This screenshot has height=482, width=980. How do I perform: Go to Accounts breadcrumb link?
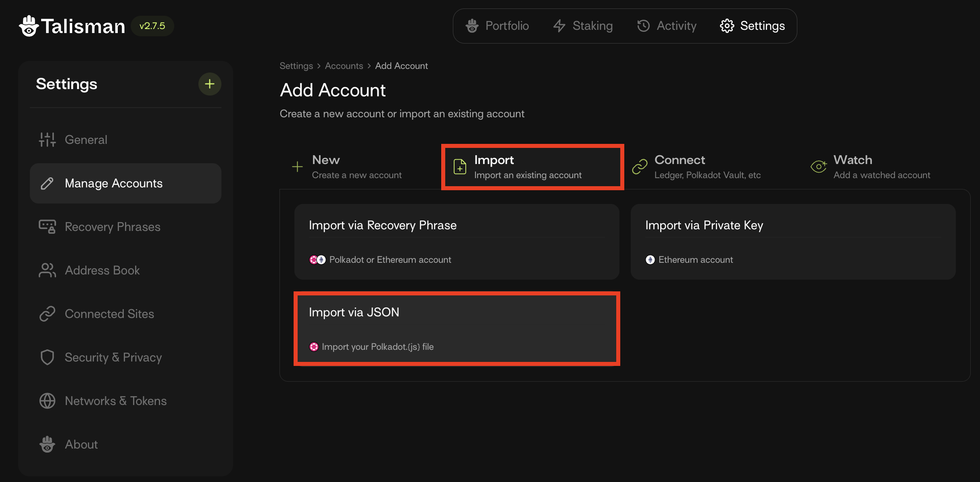344,66
